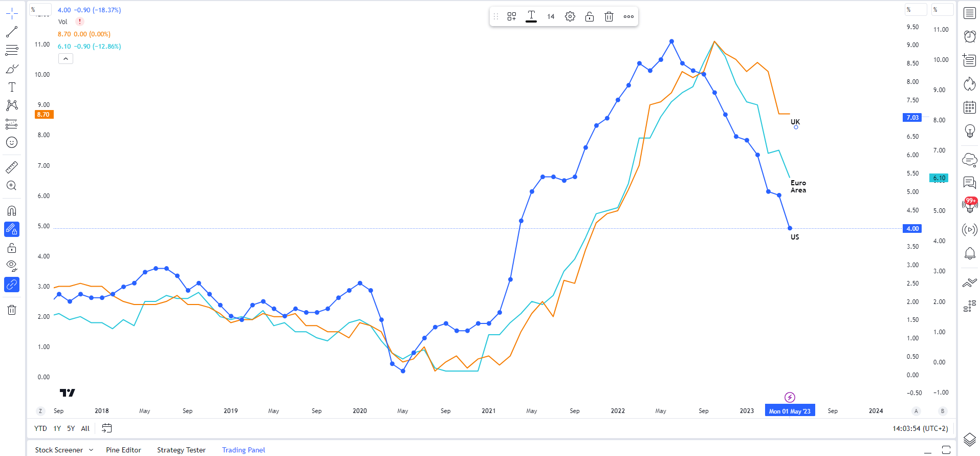Select the text annotation tool
This screenshot has height=456, width=980.
[12, 87]
